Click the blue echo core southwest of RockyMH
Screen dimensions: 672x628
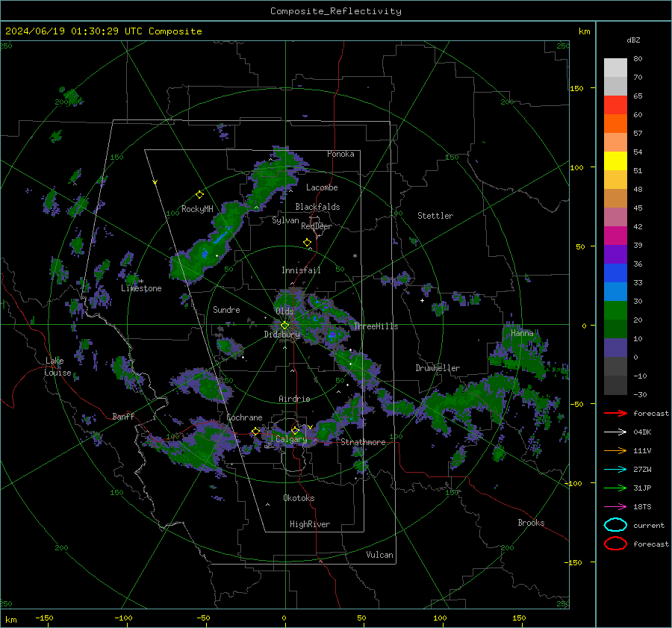tap(205, 254)
